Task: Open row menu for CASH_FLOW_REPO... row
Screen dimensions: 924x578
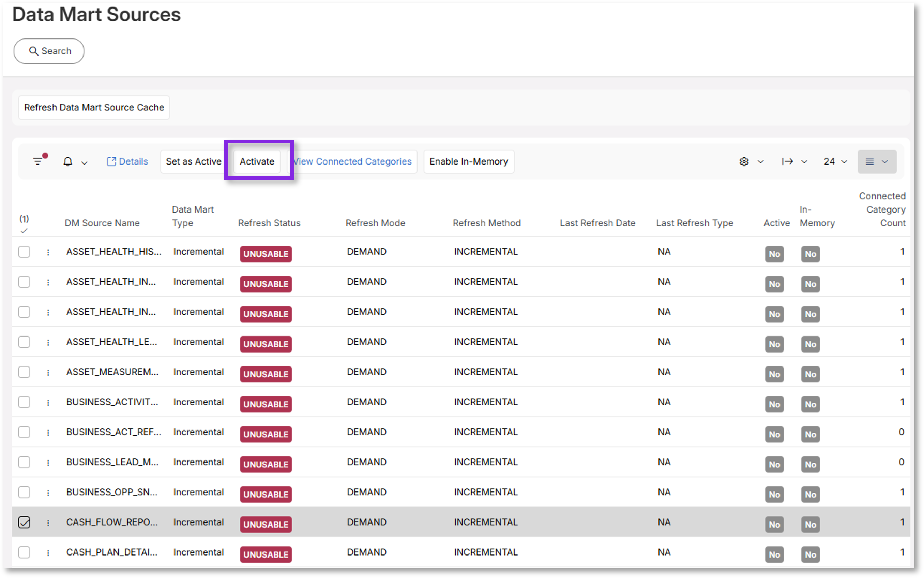Action: pyautogui.click(x=48, y=522)
